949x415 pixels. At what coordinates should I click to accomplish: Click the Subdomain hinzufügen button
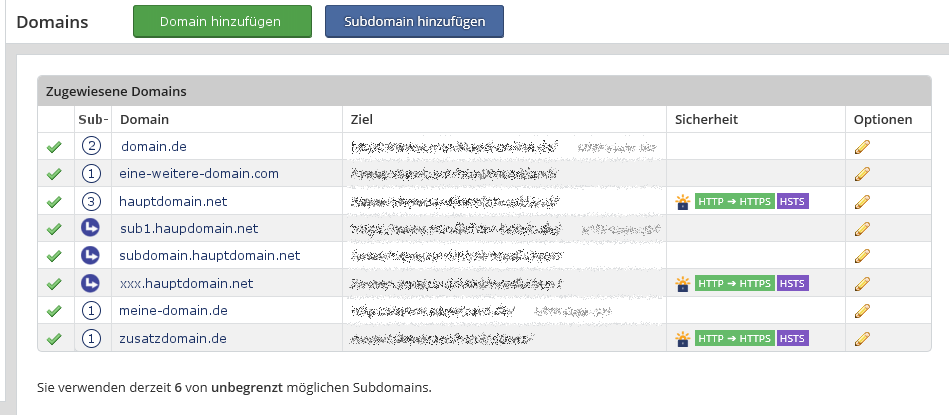click(x=414, y=21)
